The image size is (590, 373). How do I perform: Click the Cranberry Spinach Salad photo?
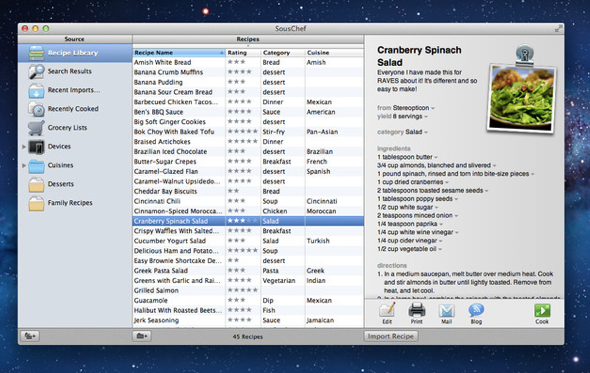[522, 99]
